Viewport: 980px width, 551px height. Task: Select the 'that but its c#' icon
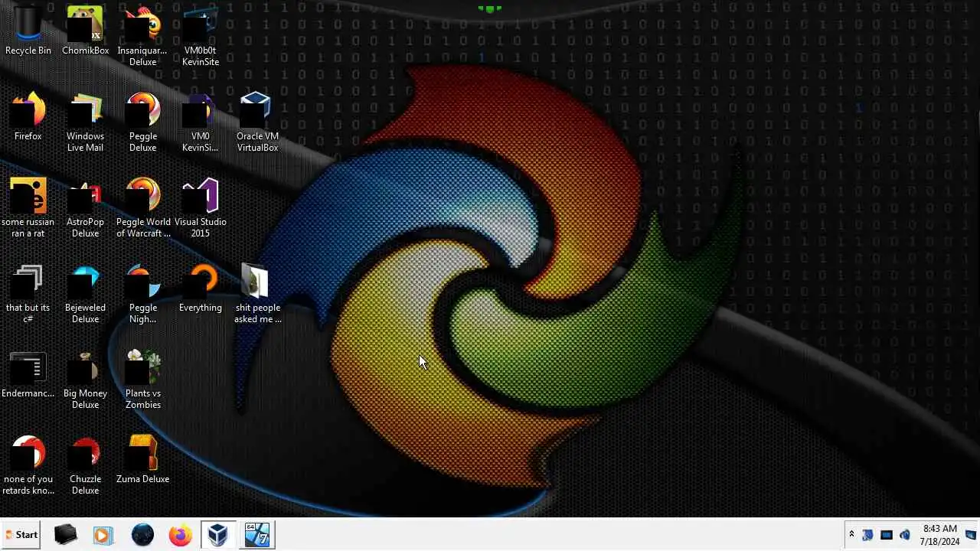click(x=28, y=294)
